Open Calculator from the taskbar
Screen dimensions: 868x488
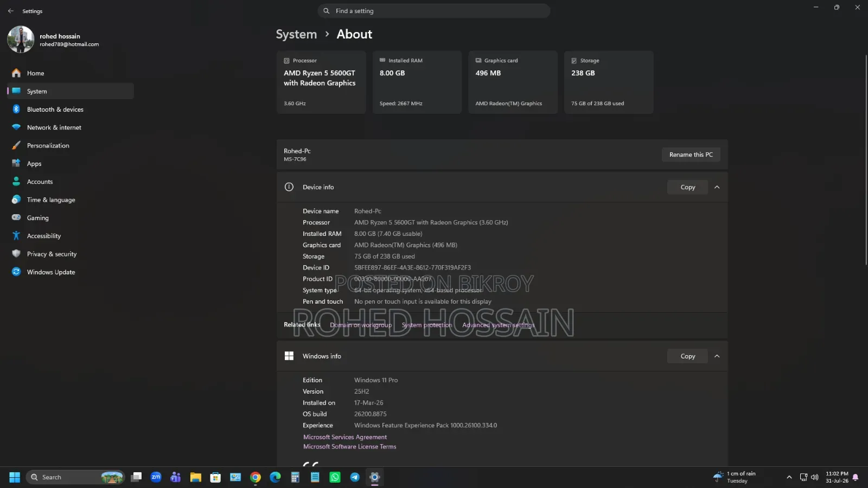pos(295,477)
